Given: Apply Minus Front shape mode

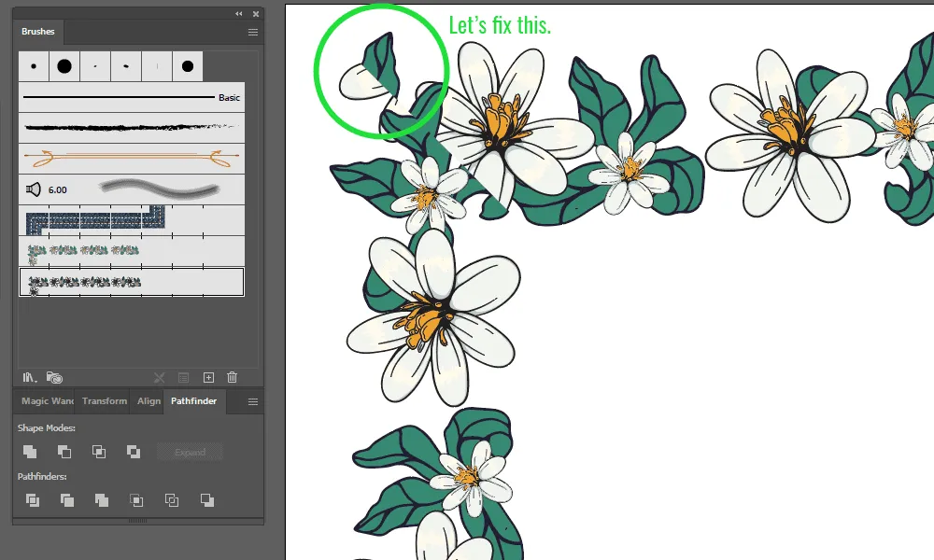Looking at the screenshot, I should pos(64,452).
